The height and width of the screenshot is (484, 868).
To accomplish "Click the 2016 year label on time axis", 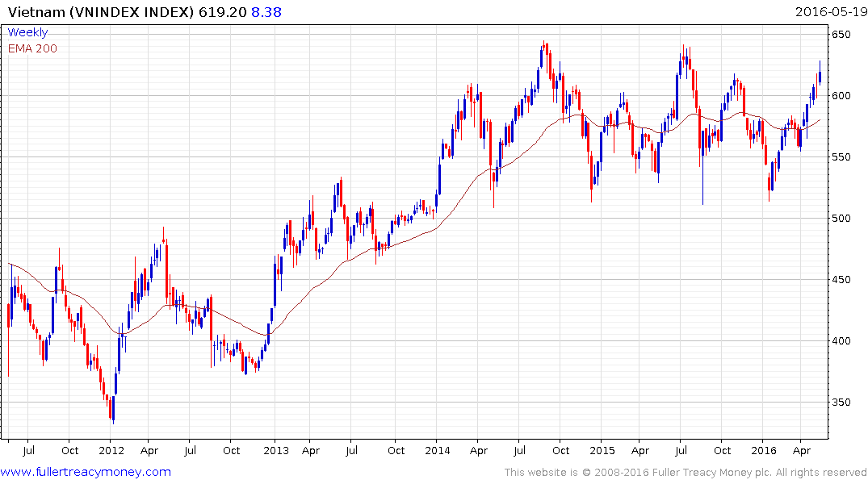I will tap(763, 451).
